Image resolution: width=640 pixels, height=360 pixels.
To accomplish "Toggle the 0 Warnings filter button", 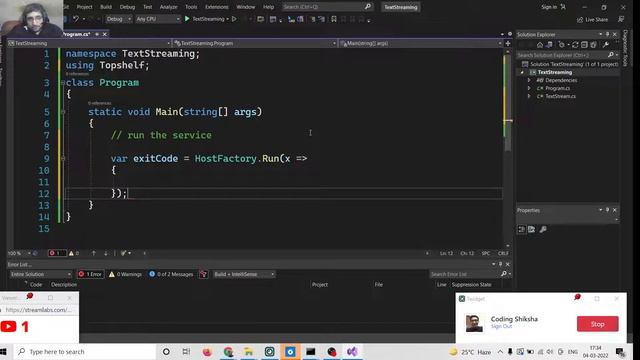I will [125, 274].
